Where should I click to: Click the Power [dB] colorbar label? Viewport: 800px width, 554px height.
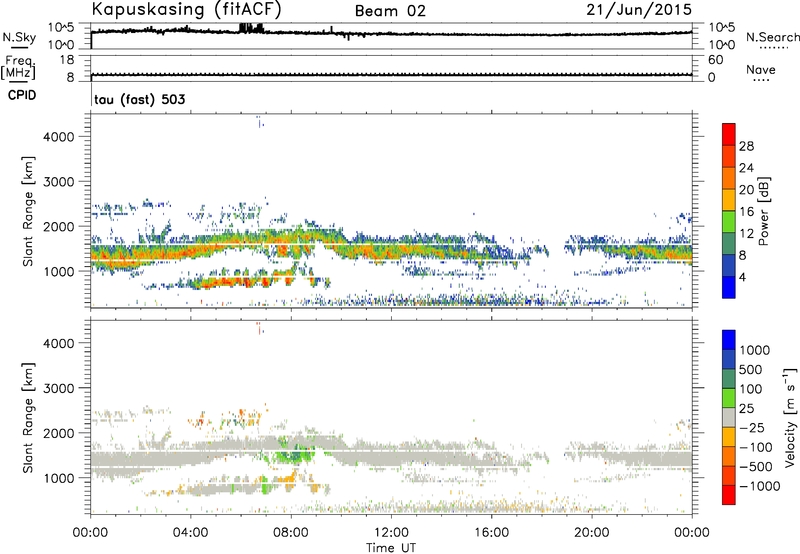click(763, 211)
